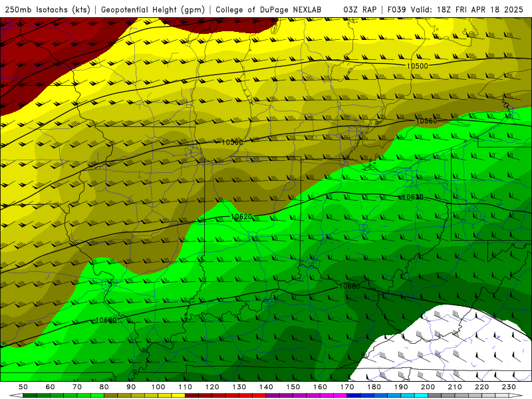
Task: Click the 90 knot colorbar label
Action: 131,387
